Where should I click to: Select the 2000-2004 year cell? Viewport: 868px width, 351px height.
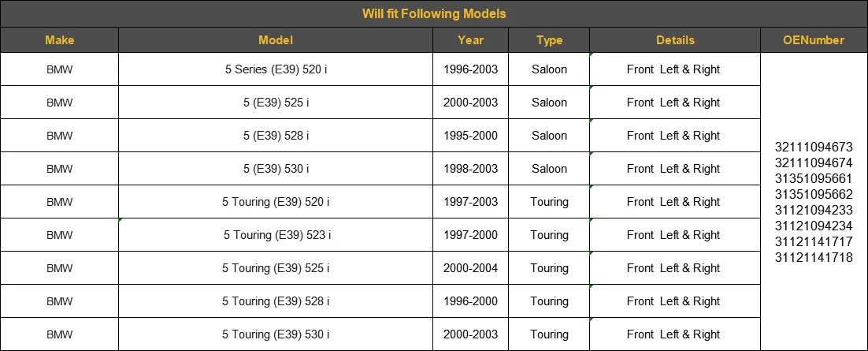pyautogui.click(x=470, y=268)
